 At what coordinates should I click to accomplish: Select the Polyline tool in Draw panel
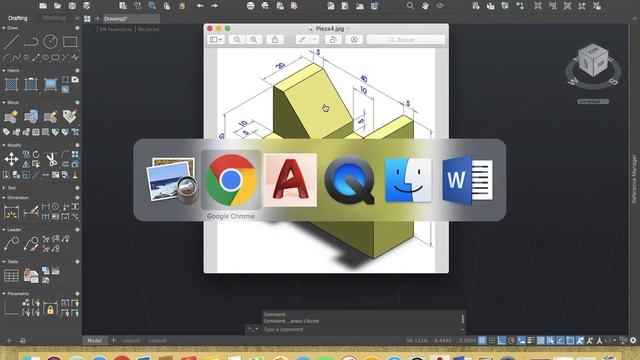point(31,42)
